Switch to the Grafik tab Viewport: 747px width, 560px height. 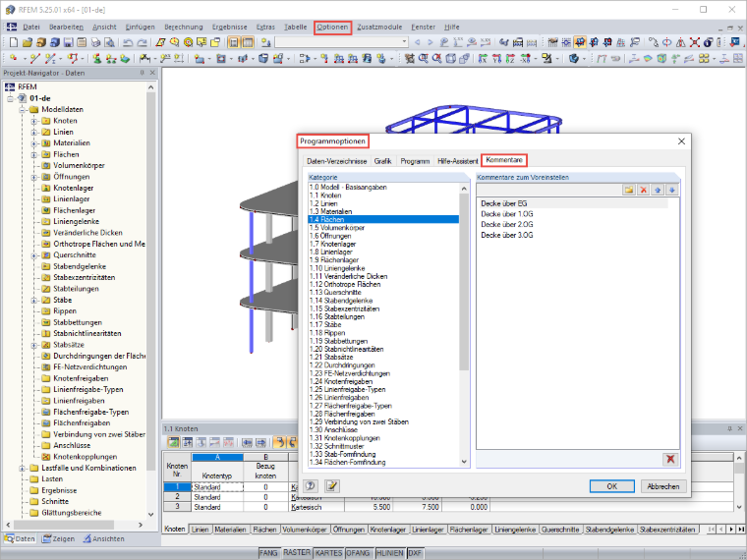[382, 161]
